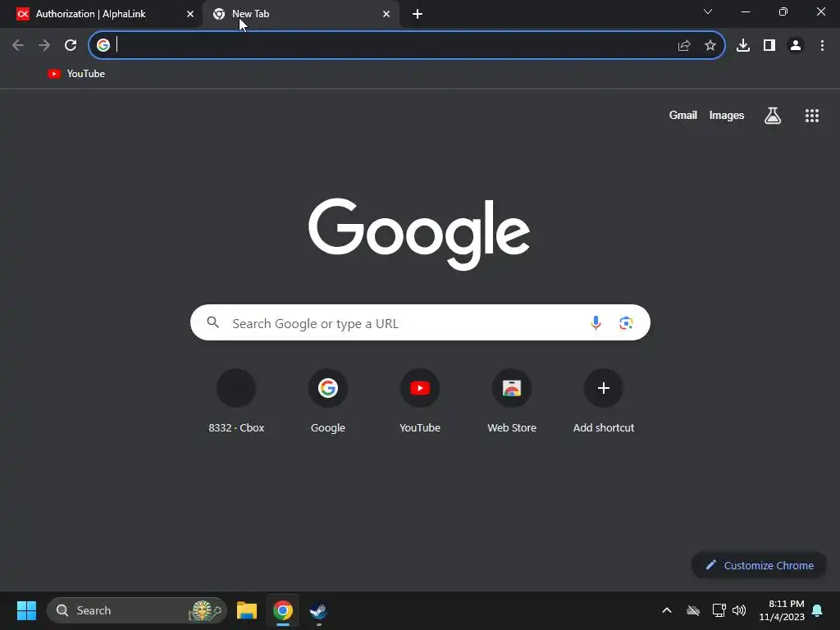
Task: Click the OneDrive cloud tray icon
Action: [x=692, y=610]
